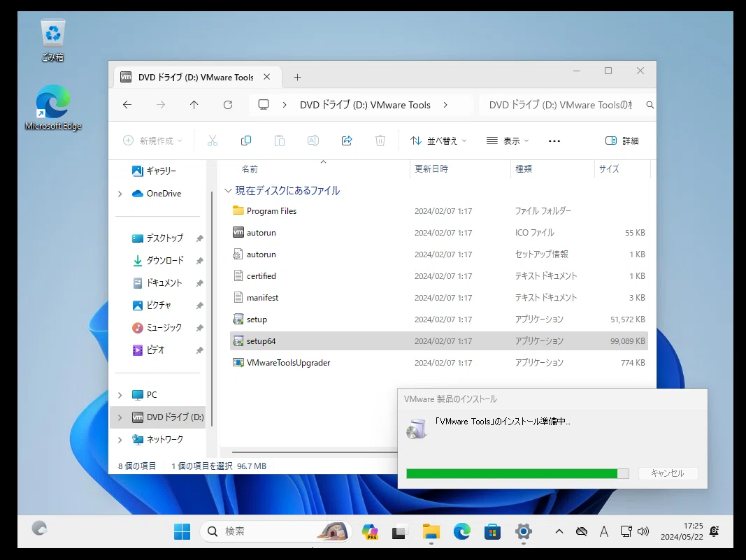The image size is (746, 560).
Task: Click File Explorer on the taskbar
Action: point(431,531)
